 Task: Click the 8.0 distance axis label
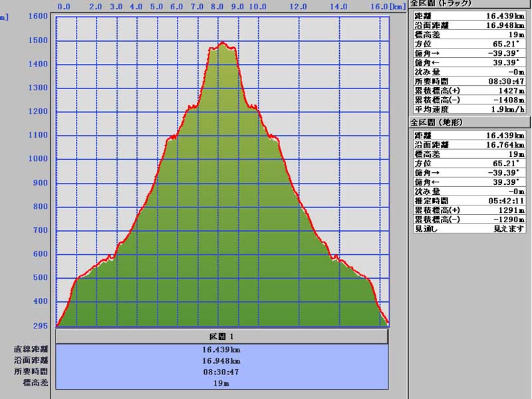click(x=216, y=7)
